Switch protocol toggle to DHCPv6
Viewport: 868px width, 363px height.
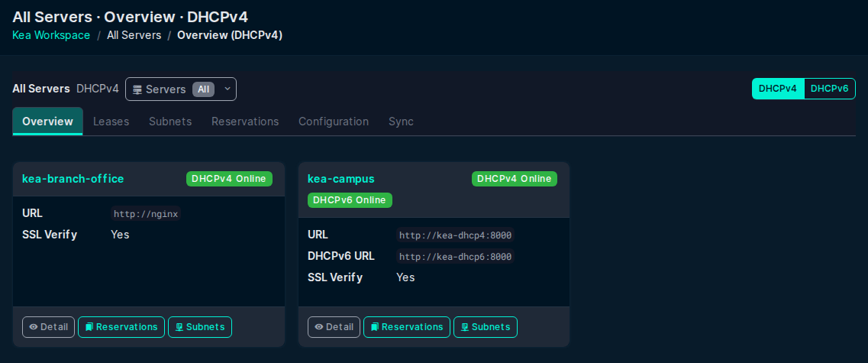pyautogui.click(x=829, y=89)
